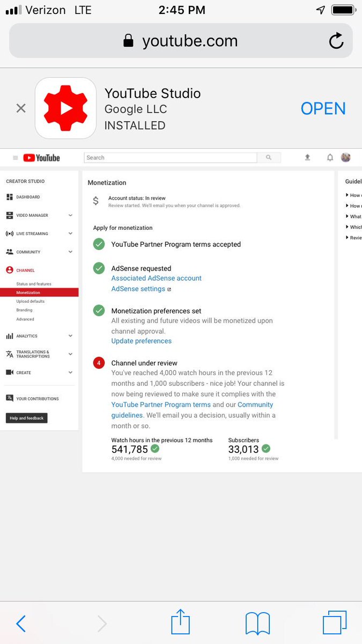Click the subscribers green checkmark
Image resolution: width=362 pixels, height=644 pixels.
pyautogui.click(x=266, y=449)
